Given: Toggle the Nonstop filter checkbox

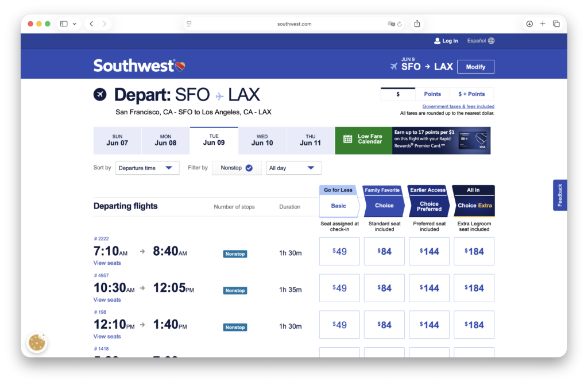Looking at the screenshot, I should click(249, 168).
